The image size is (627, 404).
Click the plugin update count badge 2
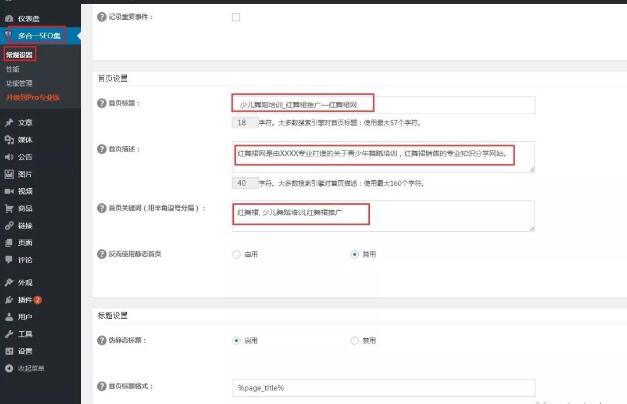pos(38,300)
